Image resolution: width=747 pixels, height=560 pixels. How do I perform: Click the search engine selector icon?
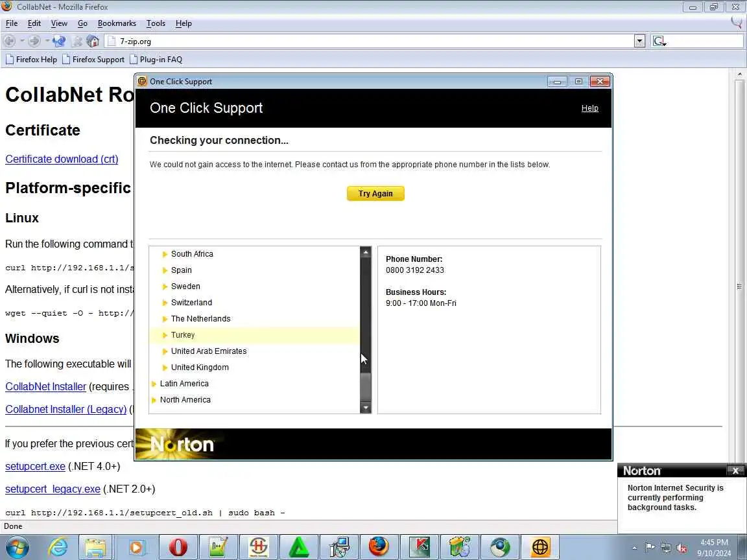(659, 41)
